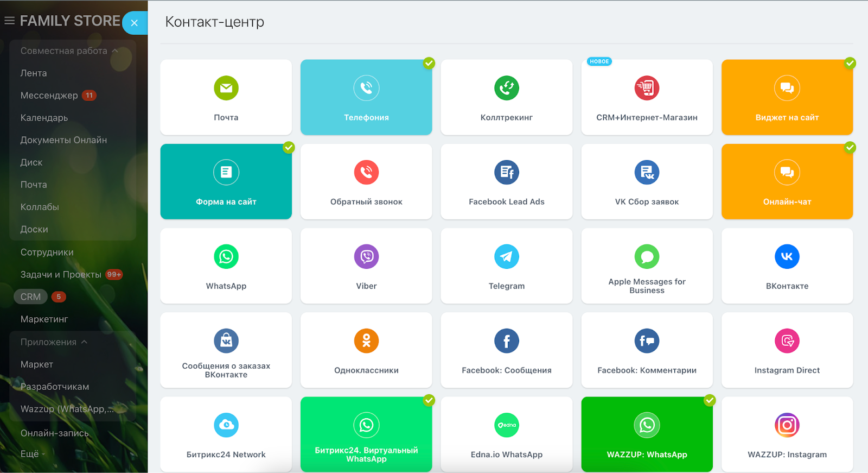This screenshot has width=868, height=473.
Task: Collapse the Приложения section chevron
Action: coord(84,342)
